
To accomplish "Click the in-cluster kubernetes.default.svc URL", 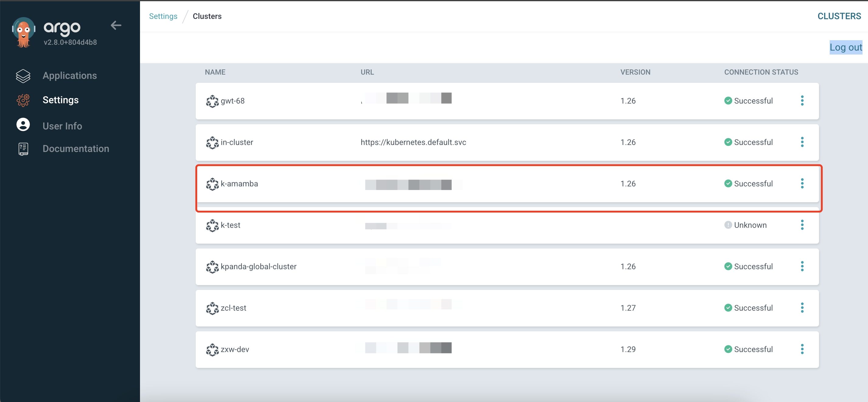I will pyautogui.click(x=413, y=142).
